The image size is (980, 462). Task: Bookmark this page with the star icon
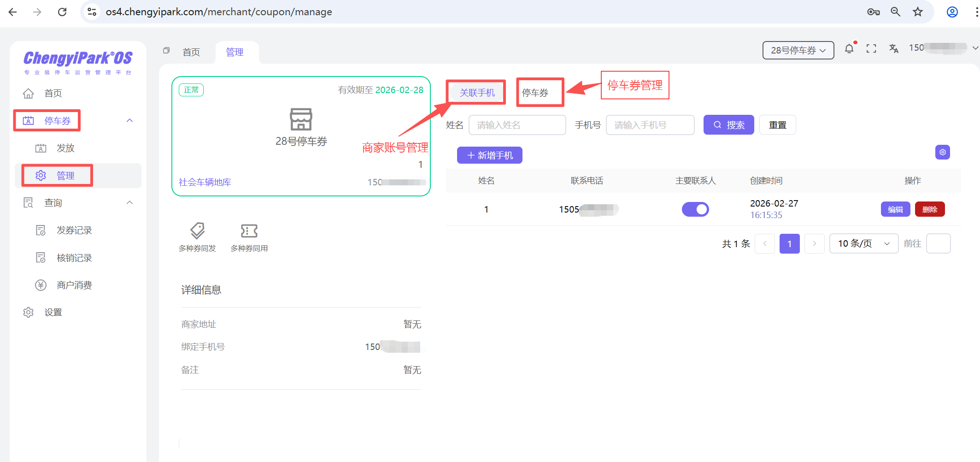[917, 12]
